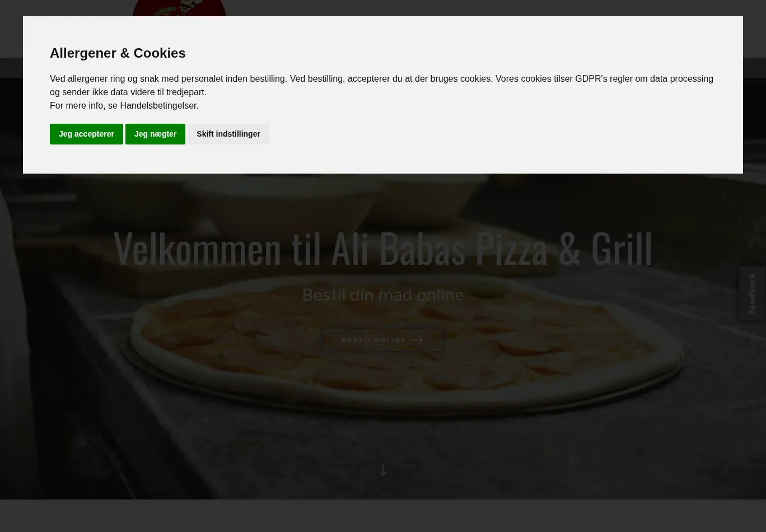Click the word tredjepart in the notice
766x532 pixels.
pos(185,92)
